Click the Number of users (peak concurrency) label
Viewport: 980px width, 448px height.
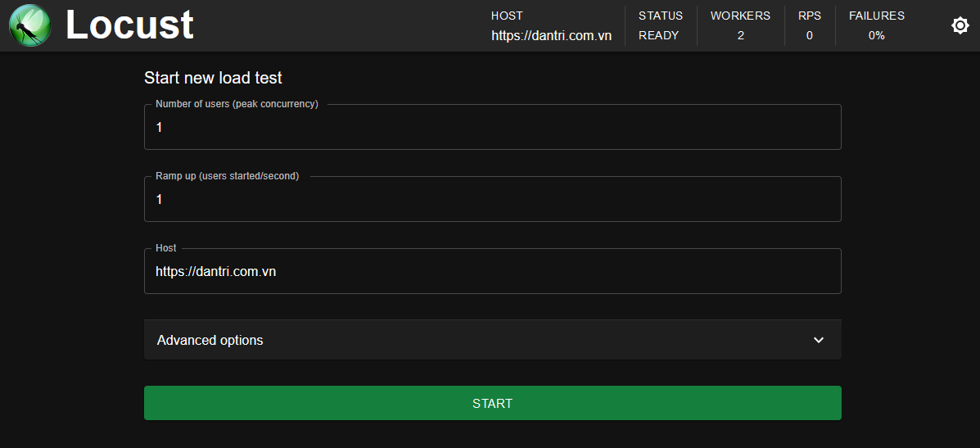click(x=237, y=104)
